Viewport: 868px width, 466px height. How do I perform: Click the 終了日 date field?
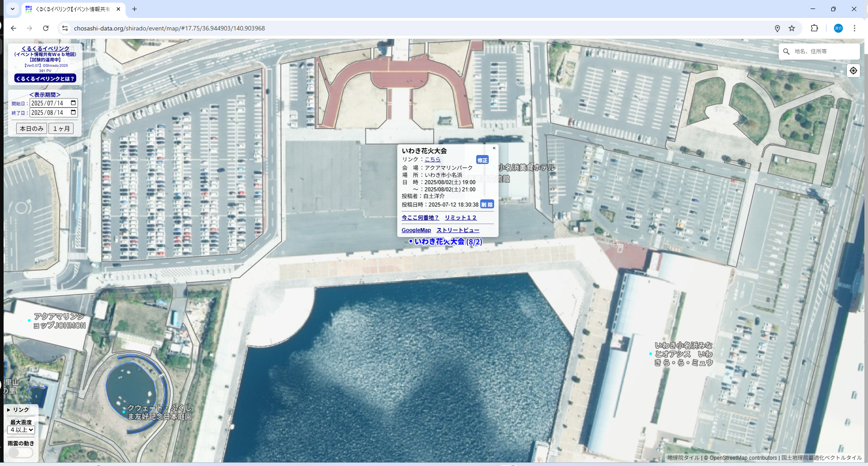54,112
